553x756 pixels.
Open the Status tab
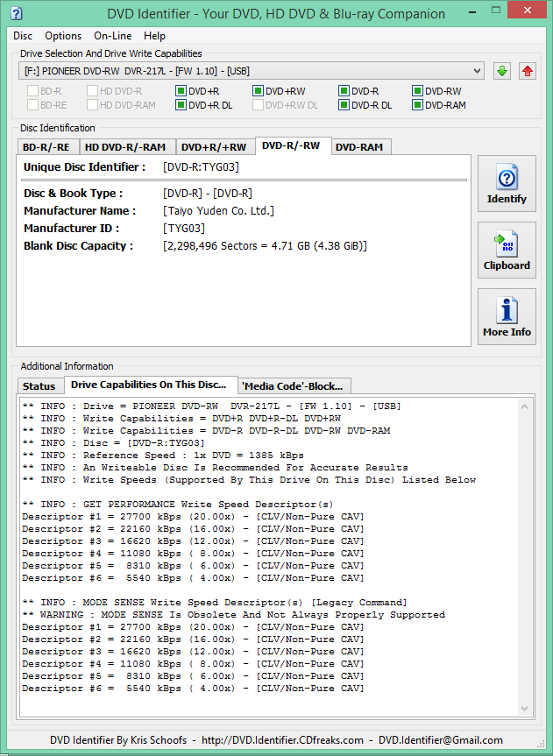click(39, 386)
